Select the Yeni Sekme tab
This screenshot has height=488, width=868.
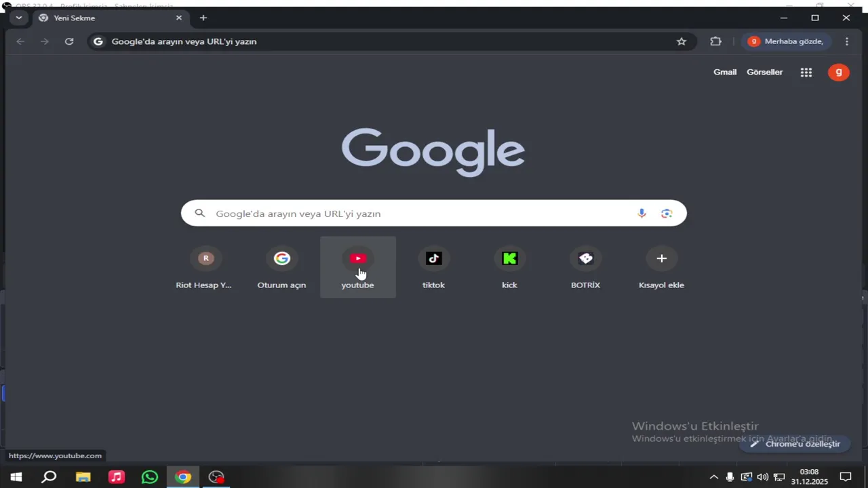click(111, 18)
